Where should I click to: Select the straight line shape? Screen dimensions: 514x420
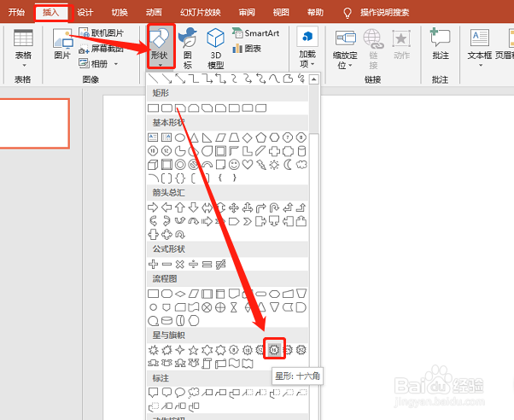tap(153, 79)
